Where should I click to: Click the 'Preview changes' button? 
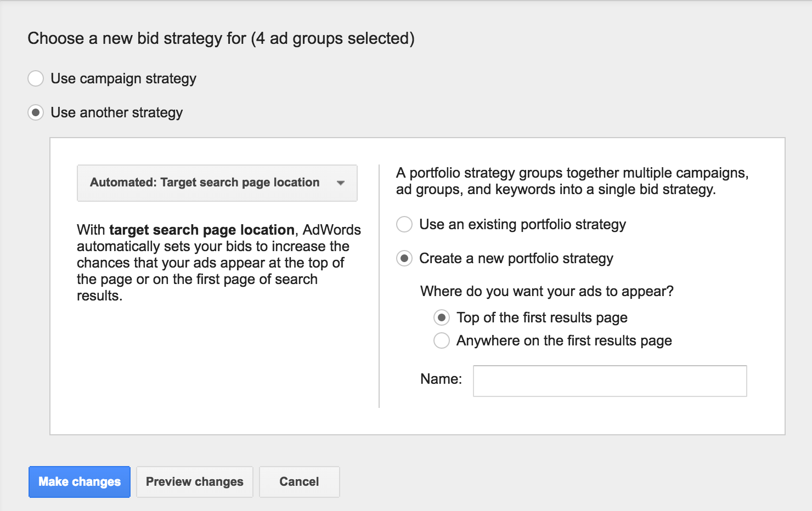click(x=194, y=482)
